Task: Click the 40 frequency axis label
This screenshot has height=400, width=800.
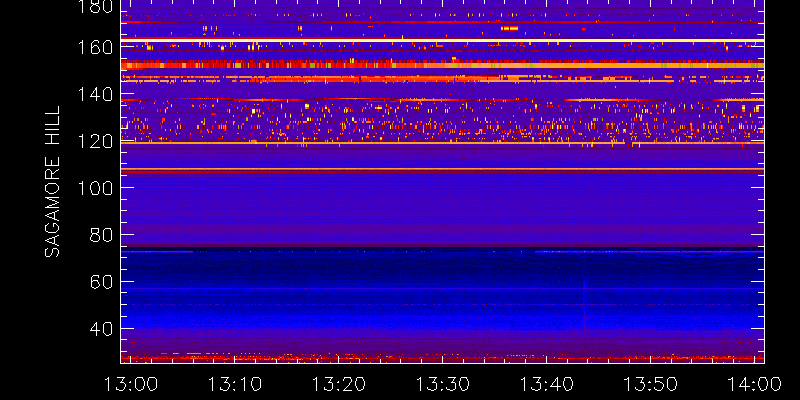Action: coord(101,329)
